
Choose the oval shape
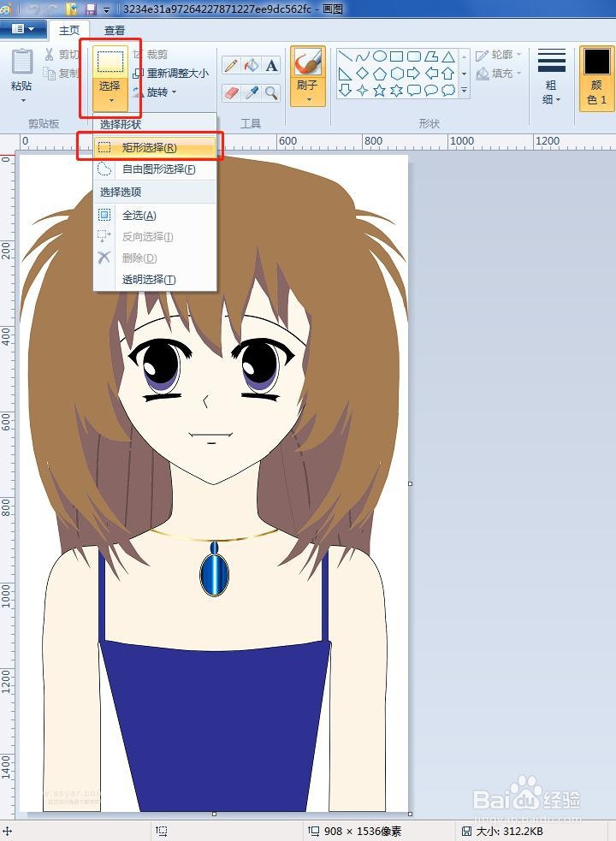[x=380, y=56]
